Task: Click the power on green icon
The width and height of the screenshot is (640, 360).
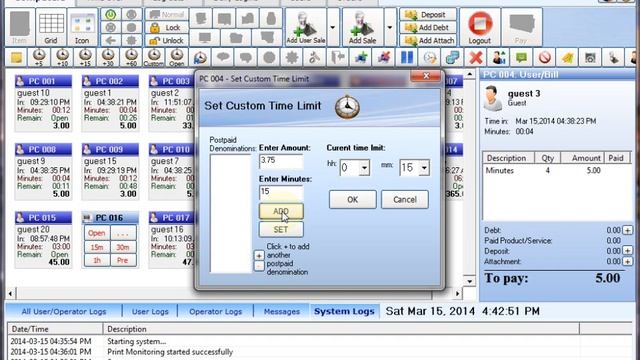Action: 111,15
